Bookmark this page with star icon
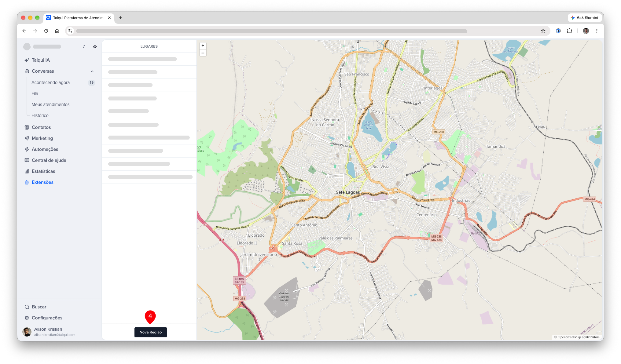Image resolution: width=621 pixels, height=364 pixels. click(x=543, y=31)
